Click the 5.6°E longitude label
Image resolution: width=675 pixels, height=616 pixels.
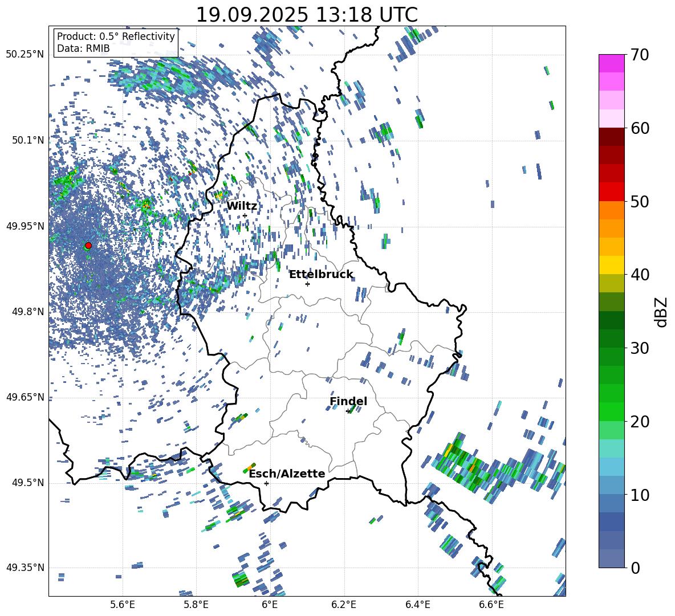point(123,605)
